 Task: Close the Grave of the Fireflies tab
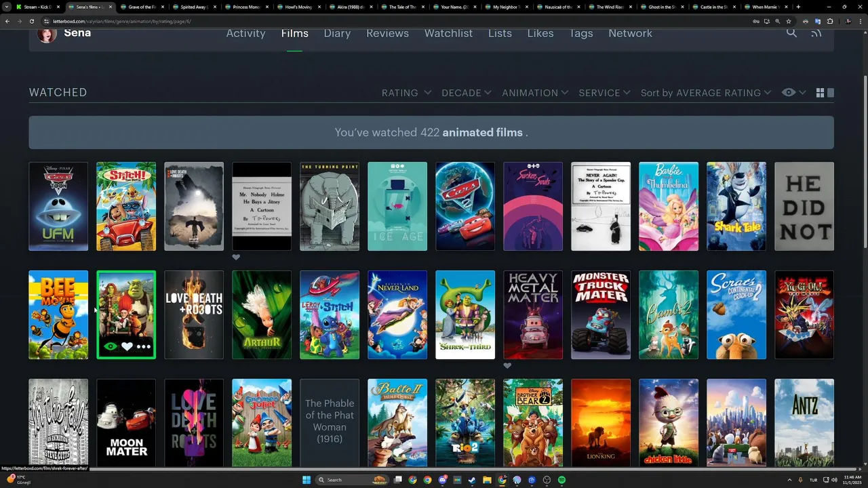(x=163, y=7)
